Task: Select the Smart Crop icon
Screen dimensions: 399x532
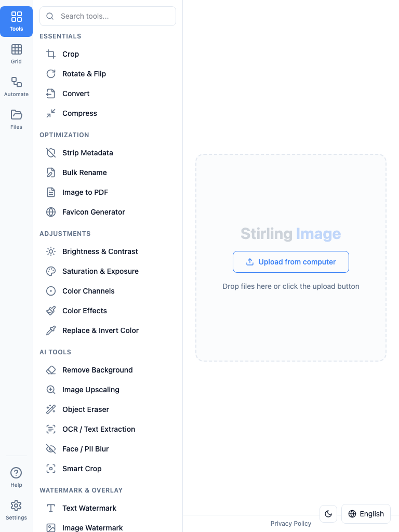Action: (51, 469)
